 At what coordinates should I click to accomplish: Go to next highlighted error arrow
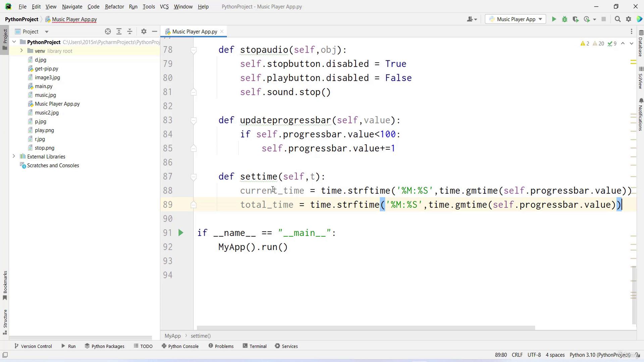tap(632, 44)
